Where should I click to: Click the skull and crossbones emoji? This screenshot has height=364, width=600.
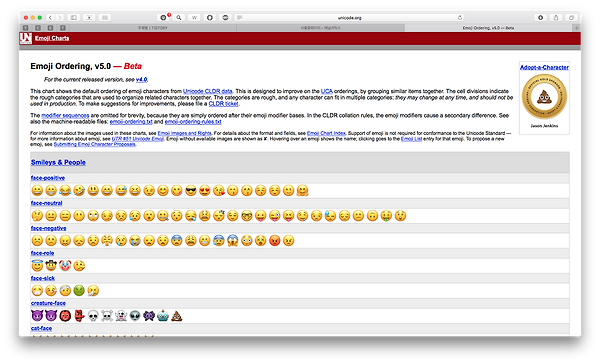tap(107, 316)
